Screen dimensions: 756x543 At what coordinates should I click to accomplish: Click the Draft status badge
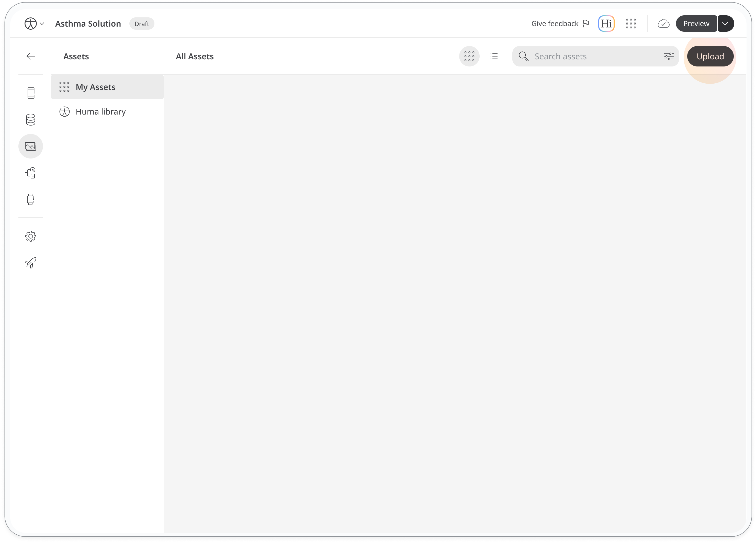pyautogui.click(x=142, y=24)
